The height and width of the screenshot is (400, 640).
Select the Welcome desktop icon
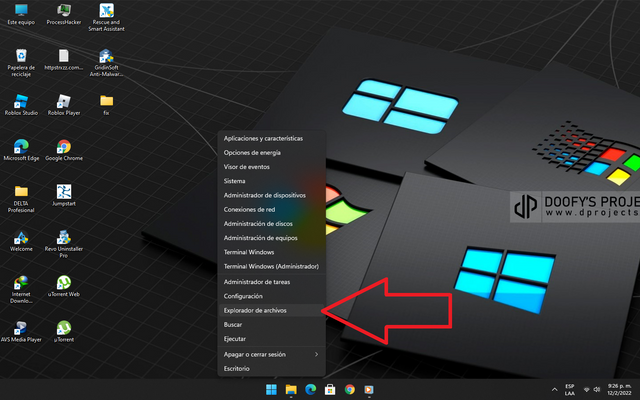21,241
